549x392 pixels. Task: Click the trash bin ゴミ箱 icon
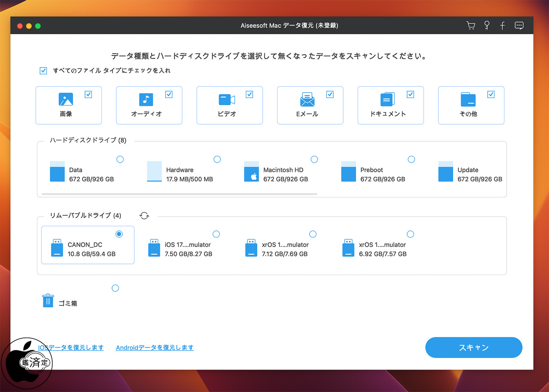48,301
